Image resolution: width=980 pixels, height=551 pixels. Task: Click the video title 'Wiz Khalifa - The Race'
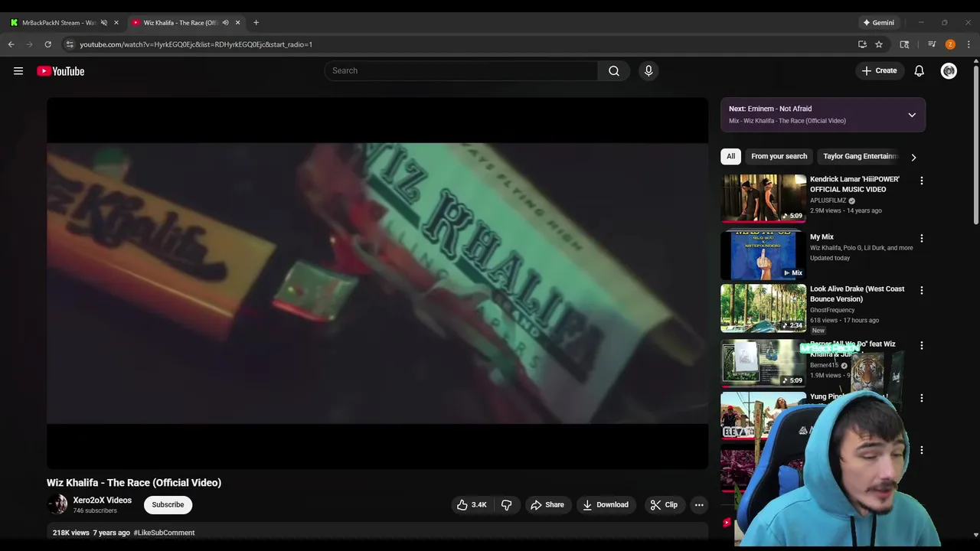pos(134,483)
